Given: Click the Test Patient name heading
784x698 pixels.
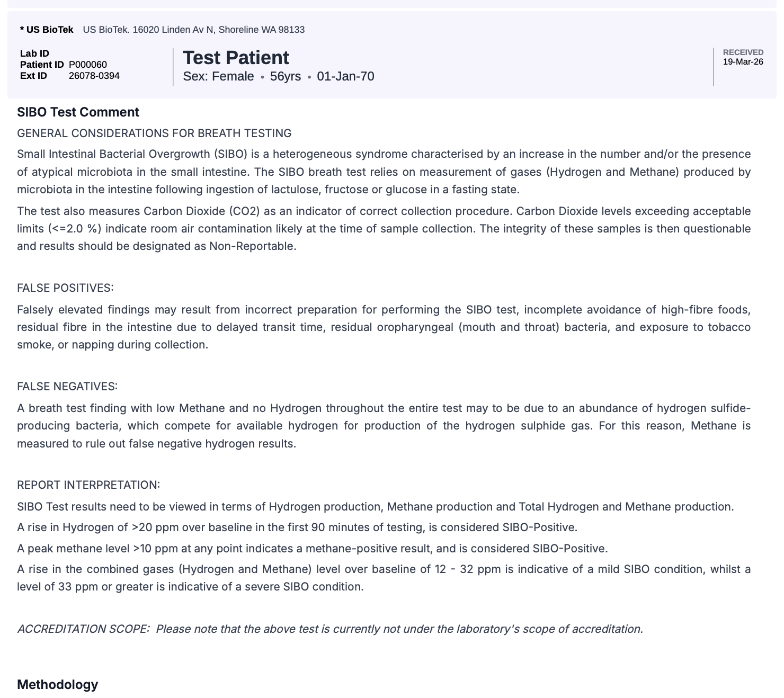Looking at the screenshot, I should 236,58.
